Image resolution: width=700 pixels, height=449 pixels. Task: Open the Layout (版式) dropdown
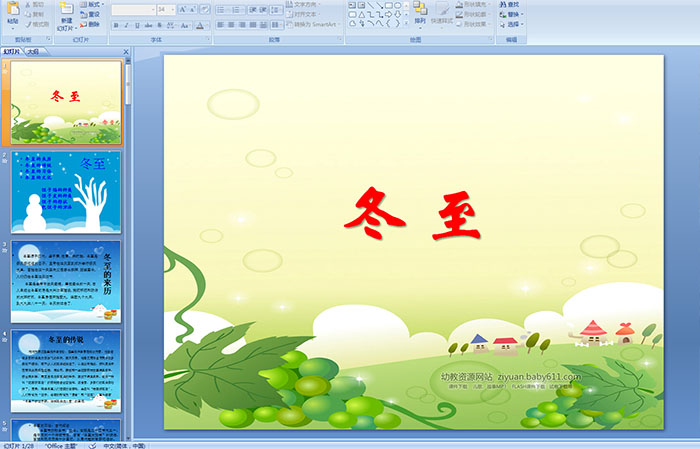click(x=92, y=4)
